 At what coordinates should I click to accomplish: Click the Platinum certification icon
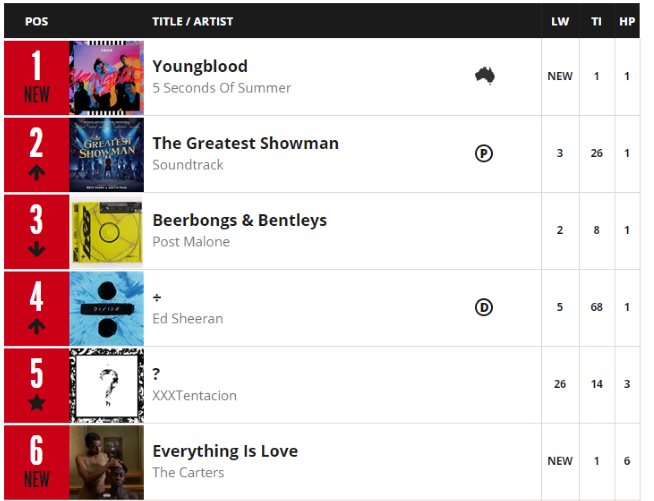(x=484, y=153)
